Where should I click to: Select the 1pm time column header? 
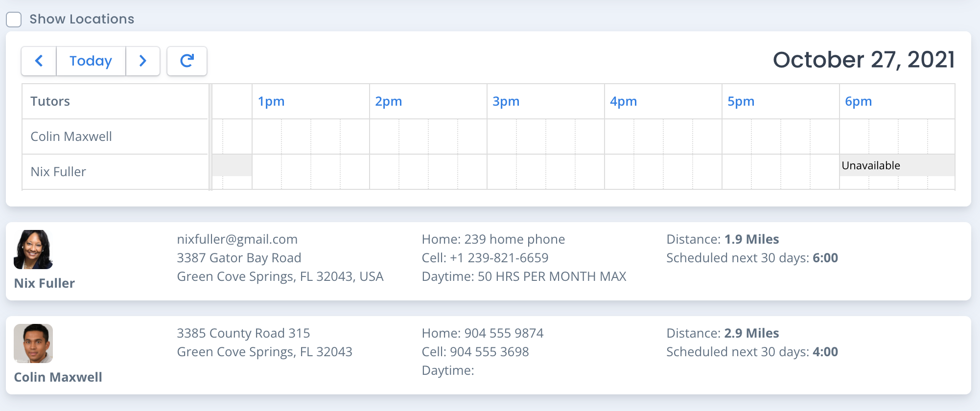pos(271,101)
